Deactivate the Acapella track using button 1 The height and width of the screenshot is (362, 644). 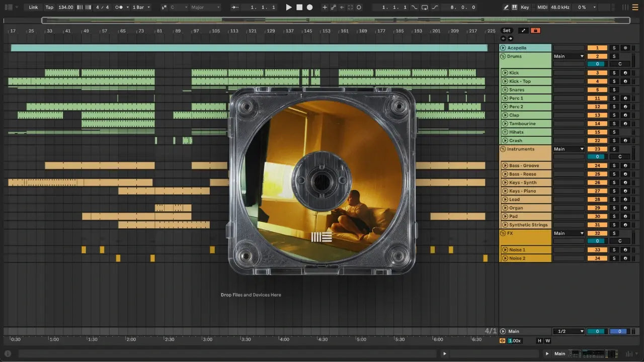[597, 48]
